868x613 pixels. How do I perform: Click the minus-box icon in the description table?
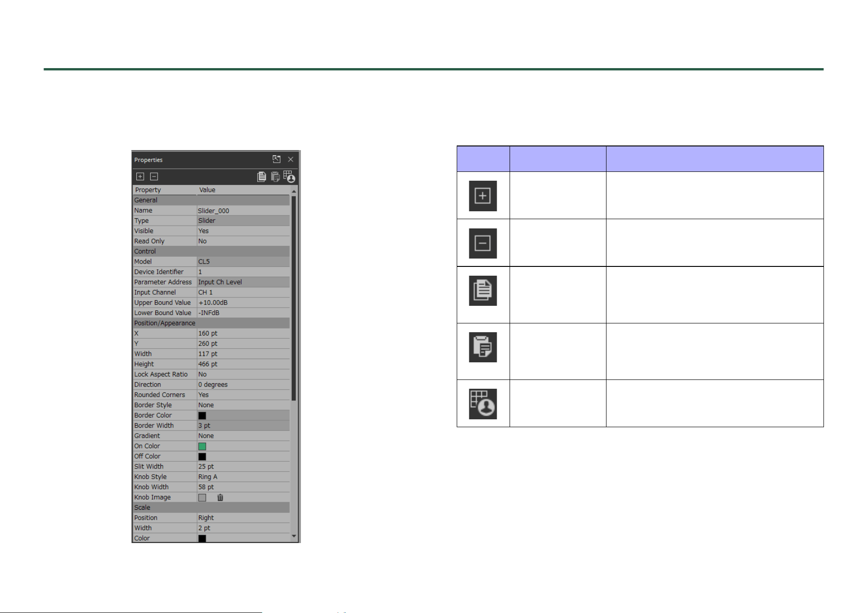(x=483, y=243)
